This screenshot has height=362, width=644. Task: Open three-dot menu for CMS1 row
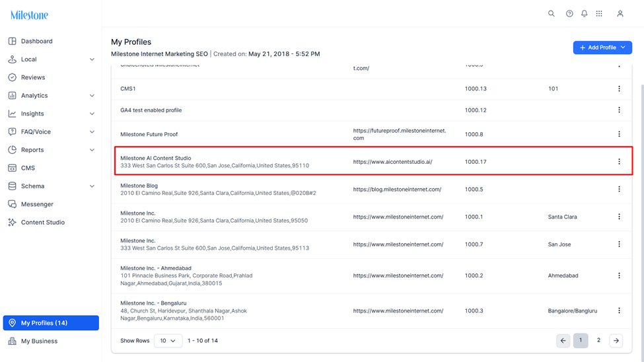[x=619, y=89]
